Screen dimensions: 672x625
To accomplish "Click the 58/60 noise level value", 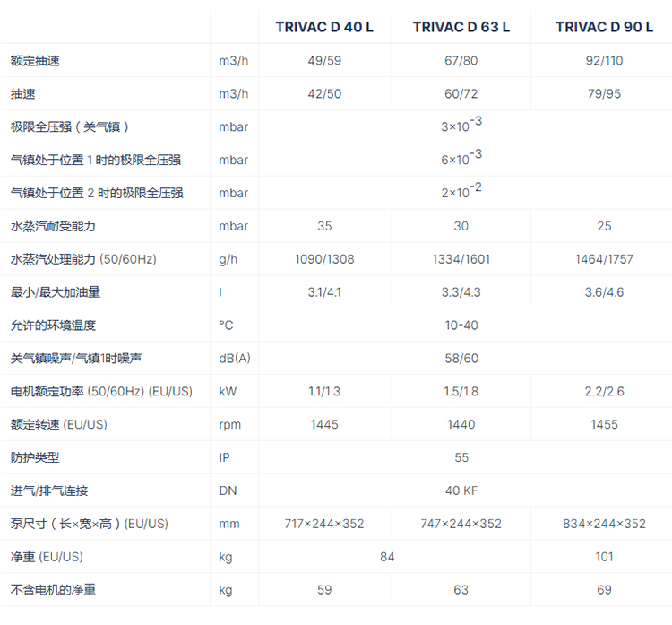I will click(461, 358).
